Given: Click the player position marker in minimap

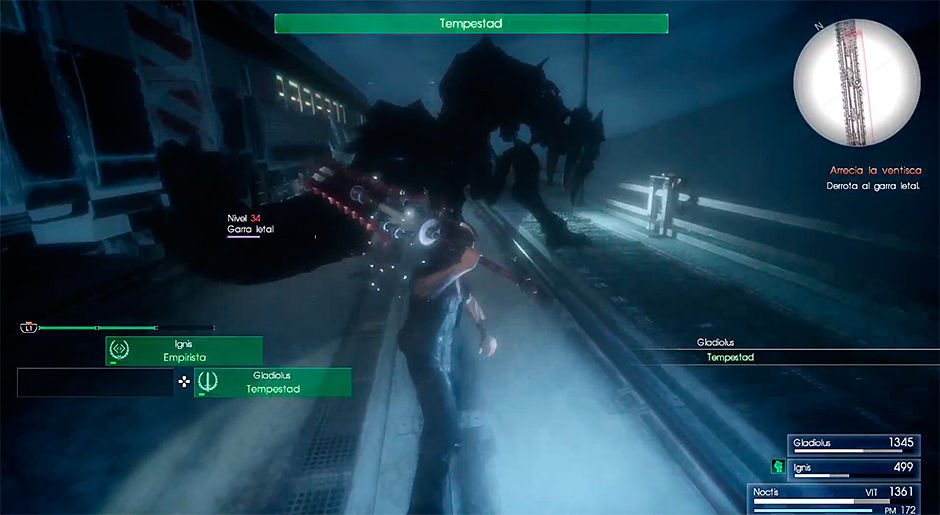Looking at the screenshot, I should click(x=857, y=83).
